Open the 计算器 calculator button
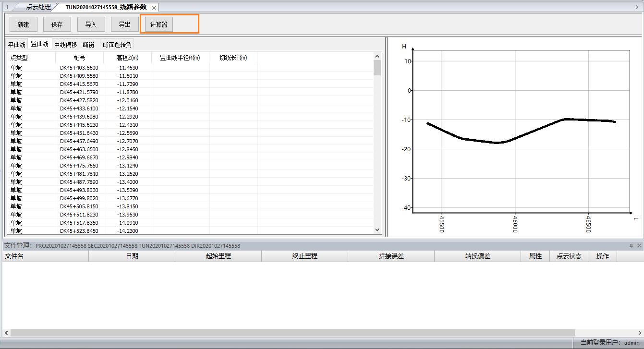The height and width of the screenshot is (349, 644). pyautogui.click(x=158, y=24)
